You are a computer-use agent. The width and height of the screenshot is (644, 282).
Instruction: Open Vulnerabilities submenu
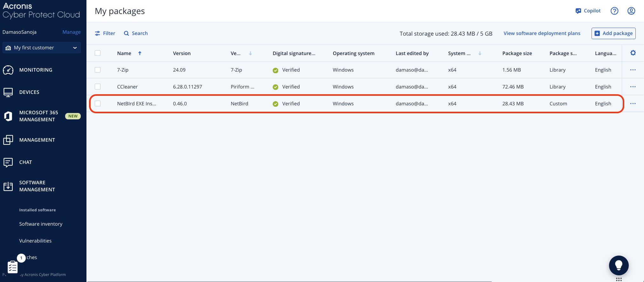click(35, 241)
